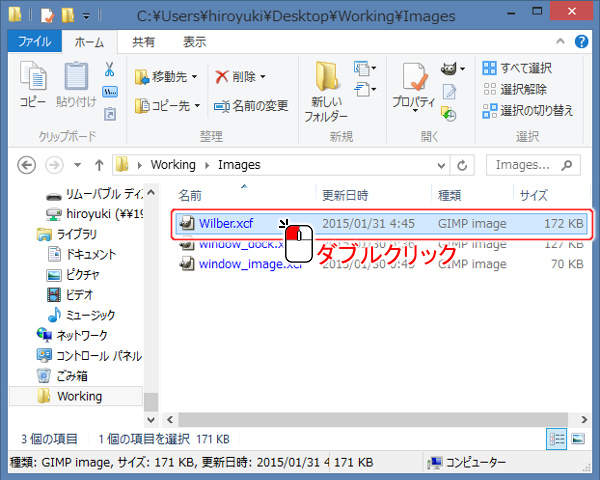This screenshot has width=600, height=480.
Task: Select Recycle Bin (ごみ箱) in navigation pane
Action: [62, 376]
